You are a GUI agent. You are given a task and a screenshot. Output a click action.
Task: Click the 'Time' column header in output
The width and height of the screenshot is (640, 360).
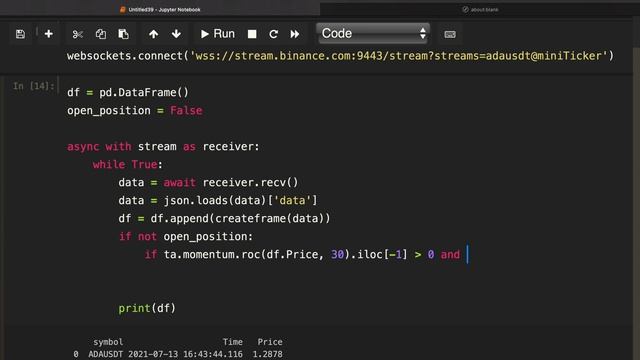pyautogui.click(x=233, y=342)
